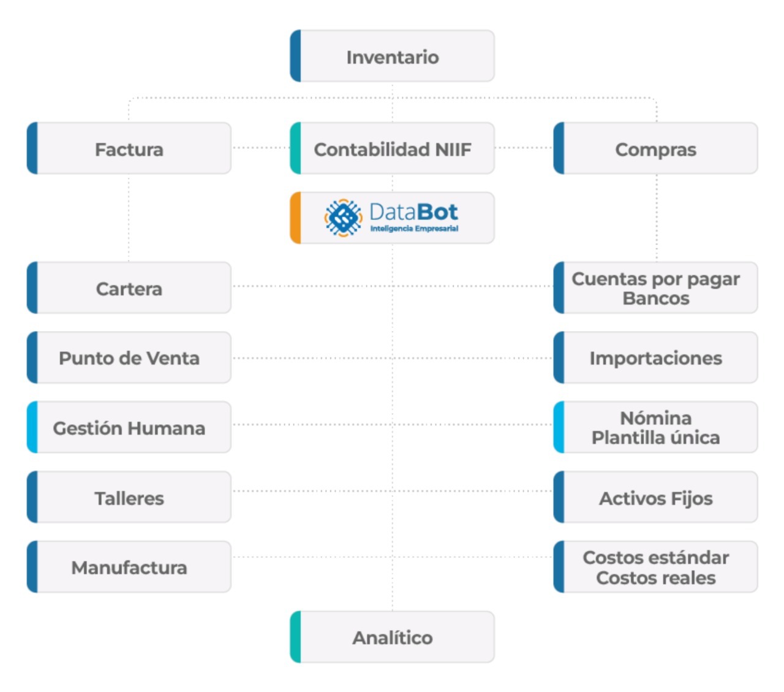784x692 pixels.
Task: Open the Punto de Venta module
Action: [x=129, y=358]
